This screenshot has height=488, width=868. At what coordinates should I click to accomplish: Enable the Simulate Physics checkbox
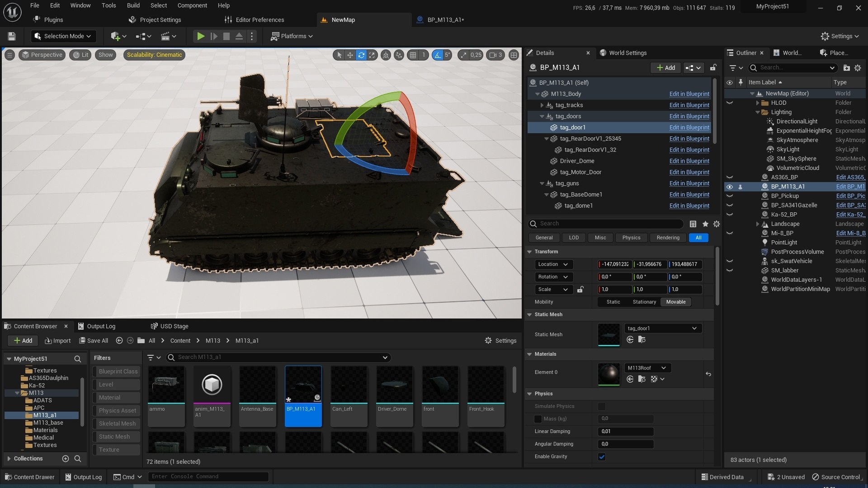click(x=602, y=406)
